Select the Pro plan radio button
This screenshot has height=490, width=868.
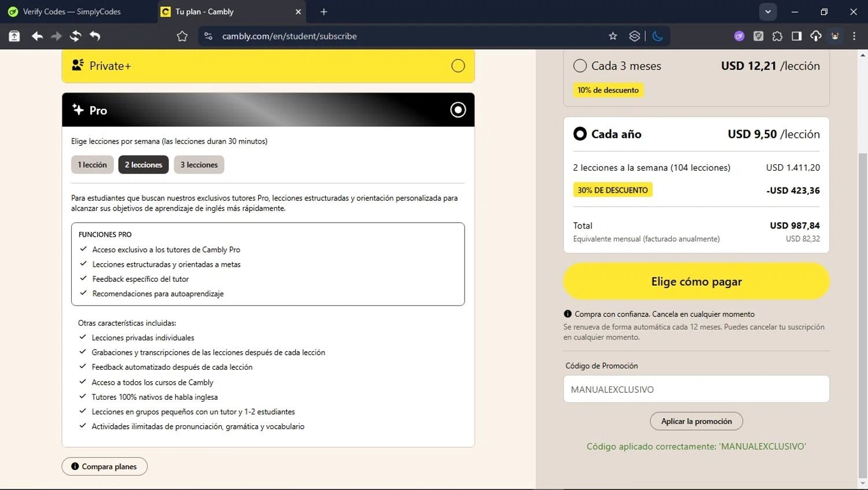coord(458,110)
